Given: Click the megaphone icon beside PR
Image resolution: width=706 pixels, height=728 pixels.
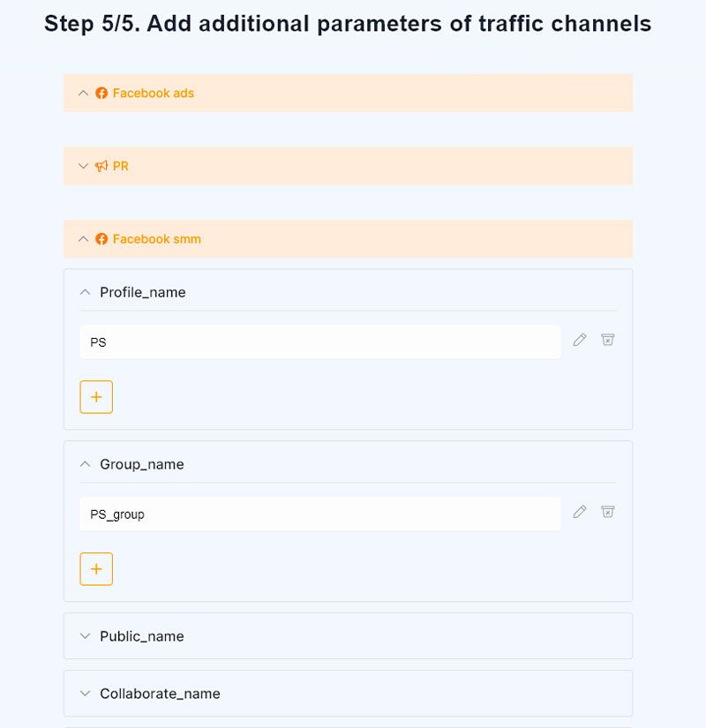Looking at the screenshot, I should (101, 166).
